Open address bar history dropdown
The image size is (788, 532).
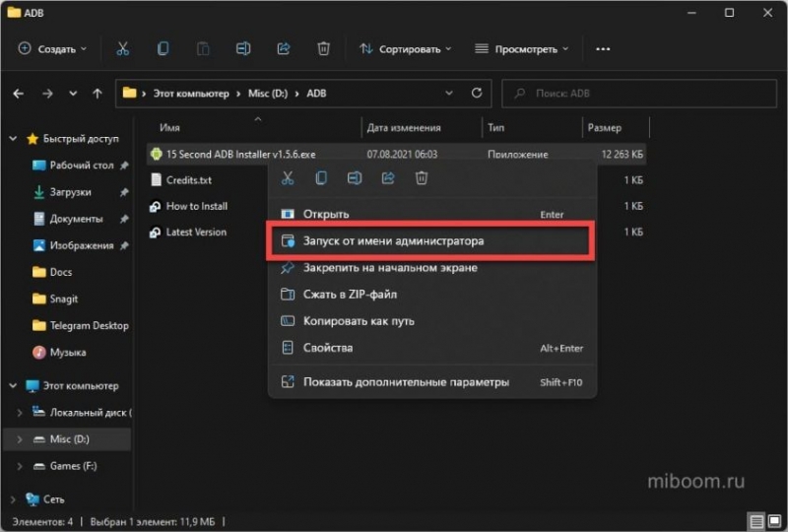pos(449,93)
